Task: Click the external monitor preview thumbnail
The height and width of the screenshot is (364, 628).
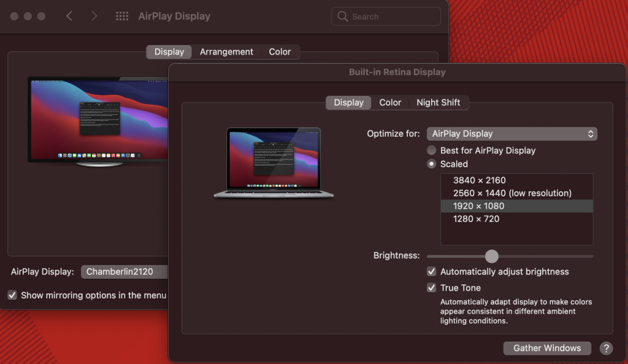Action: click(98, 121)
